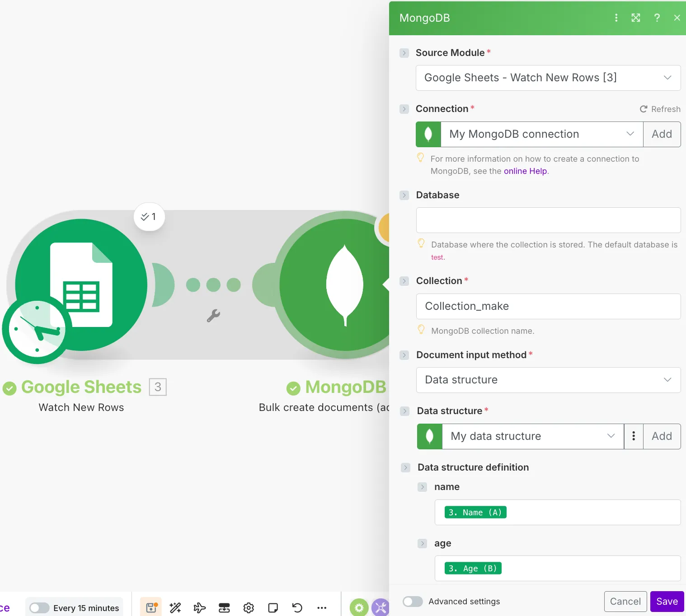Add a new MongoDB connection
Viewport: 686px width, 616px height.
pos(662,134)
